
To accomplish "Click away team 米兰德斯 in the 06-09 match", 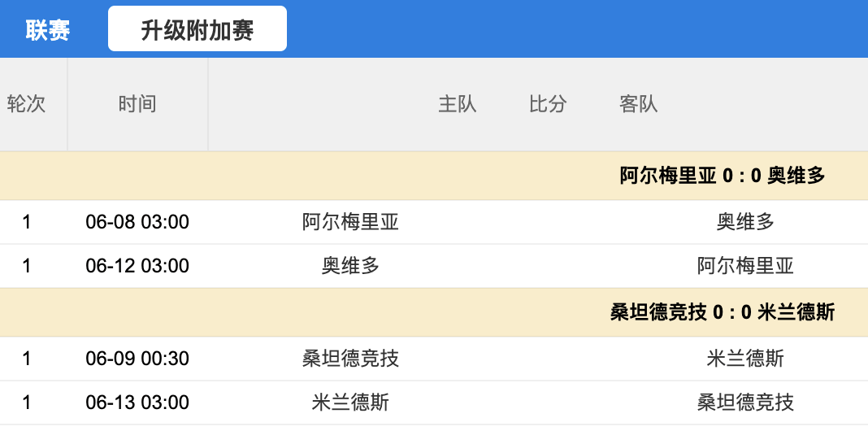I will 745,359.
